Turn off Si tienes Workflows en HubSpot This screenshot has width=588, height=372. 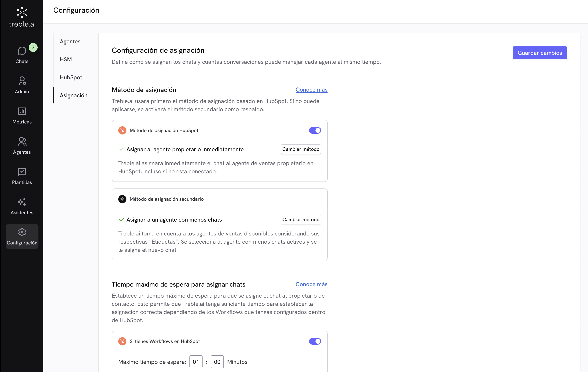[x=315, y=341]
